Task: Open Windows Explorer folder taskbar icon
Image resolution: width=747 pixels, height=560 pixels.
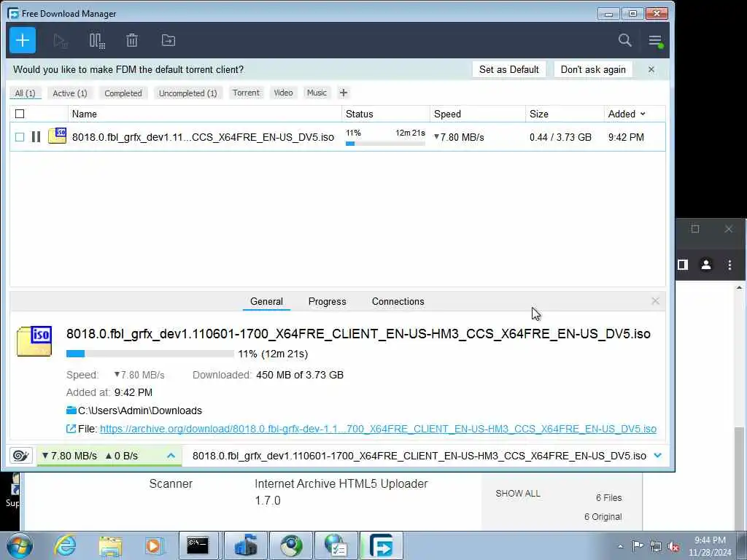Action: (111, 545)
